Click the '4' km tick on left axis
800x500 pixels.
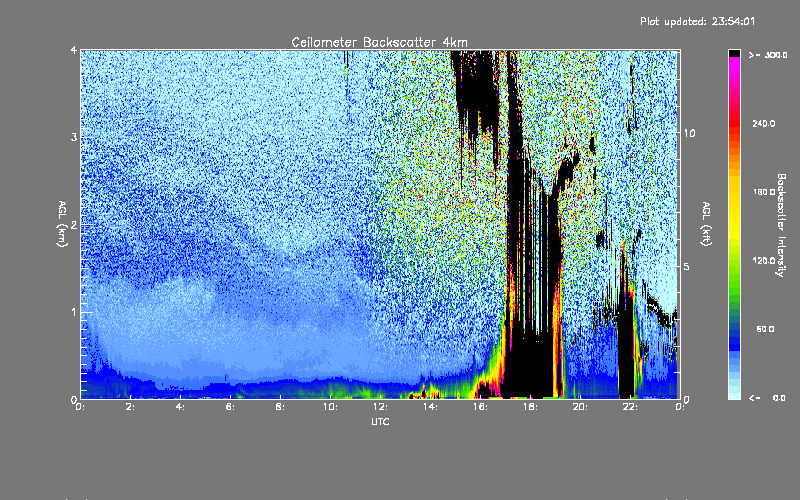[74, 50]
